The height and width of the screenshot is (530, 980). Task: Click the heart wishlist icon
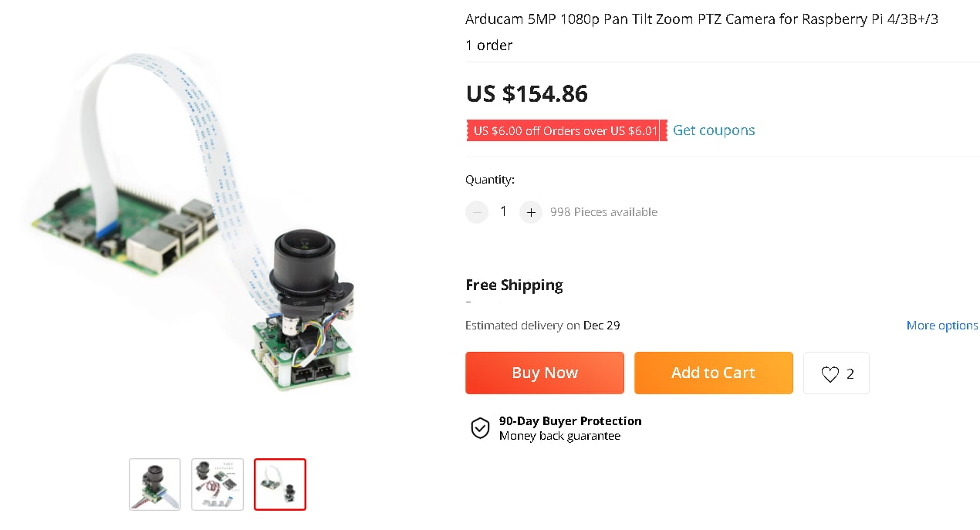(830, 374)
